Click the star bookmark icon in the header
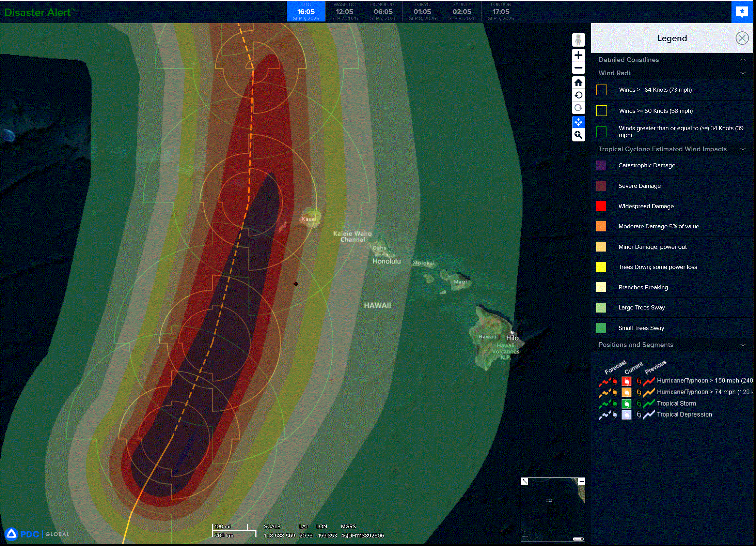This screenshot has width=756, height=546. 742,12
